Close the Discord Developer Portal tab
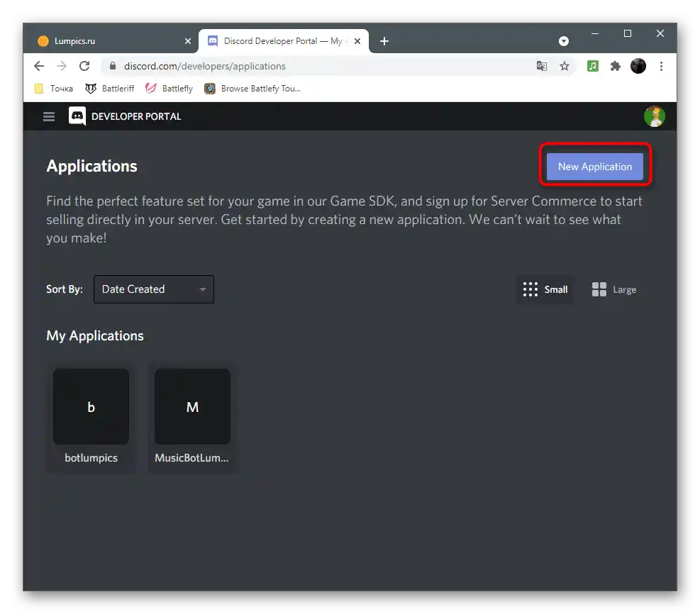This screenshot has height=614, width=700. coord(357,41)
